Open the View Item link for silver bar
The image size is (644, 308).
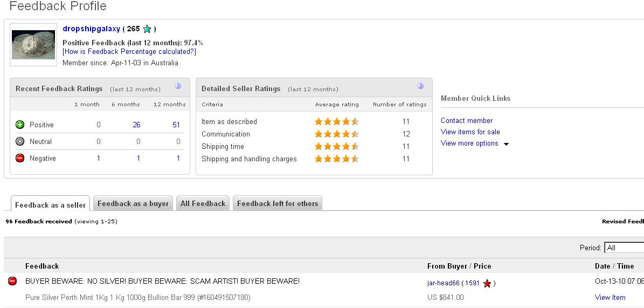pyautogui.click(x=610, y=297)
